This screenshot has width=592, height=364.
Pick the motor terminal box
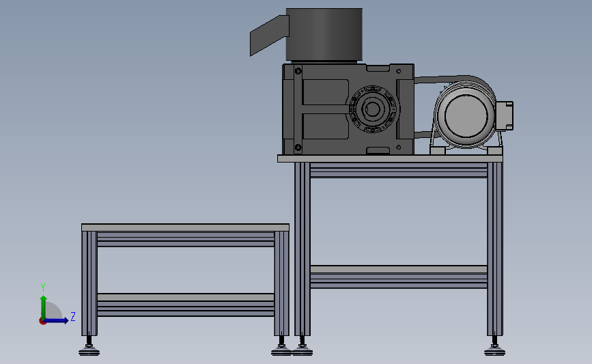click(505, 116)
